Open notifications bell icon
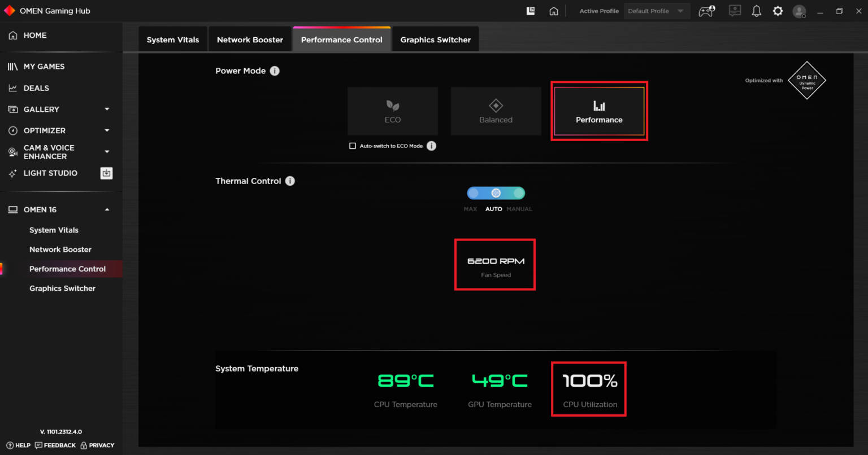Viewport: 868px width, 455px height. point(756,11)
